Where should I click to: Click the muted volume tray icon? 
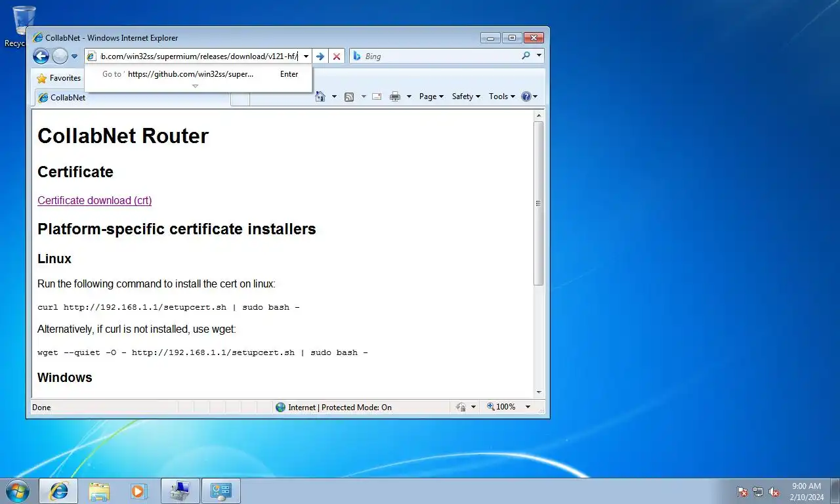click(774, 492)
